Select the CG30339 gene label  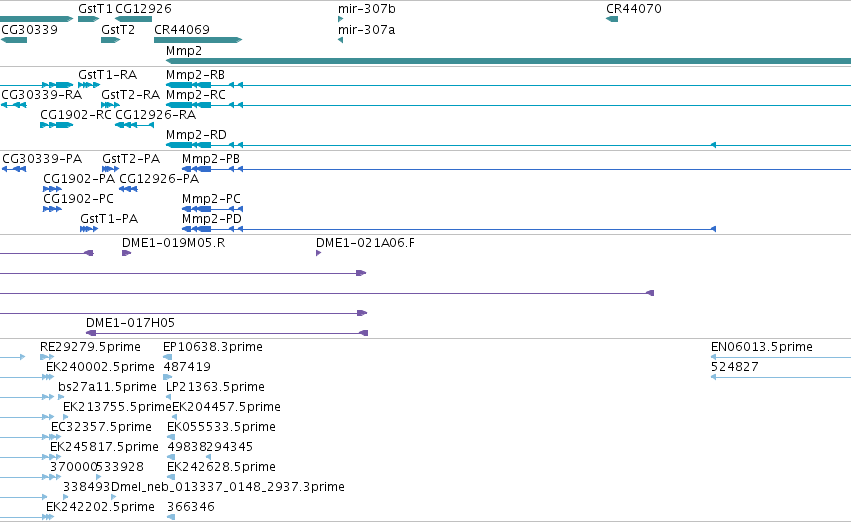point(29,29)
